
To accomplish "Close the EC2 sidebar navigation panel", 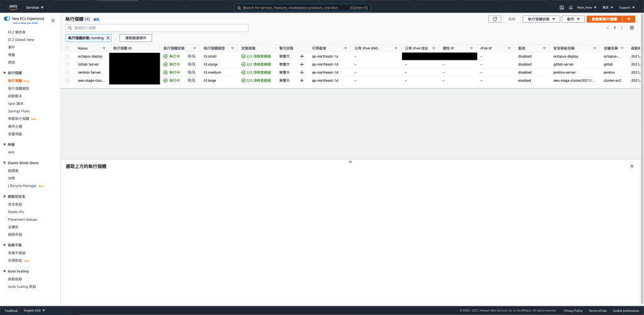I will coord(53,21).
